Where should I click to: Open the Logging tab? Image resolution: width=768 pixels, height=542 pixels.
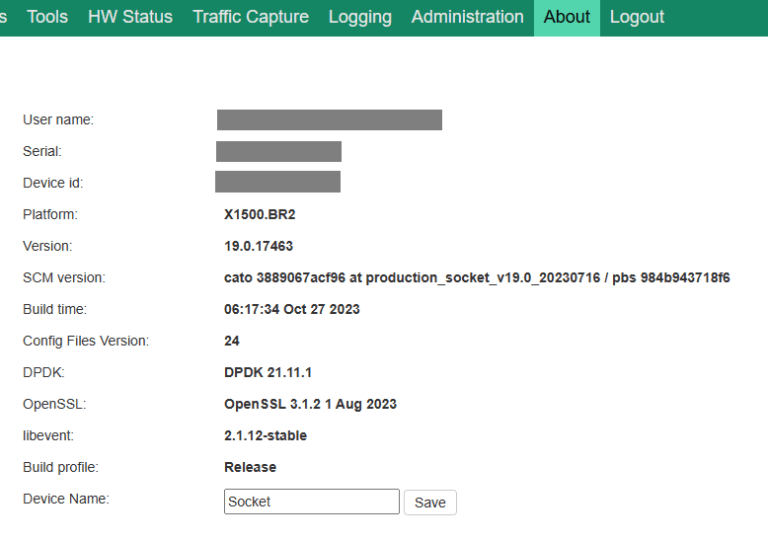pyautogui.click(x=360, y=17)
